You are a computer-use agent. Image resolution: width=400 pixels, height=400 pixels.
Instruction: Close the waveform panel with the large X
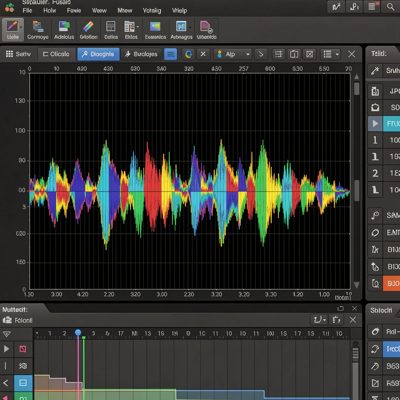point(352,54)
